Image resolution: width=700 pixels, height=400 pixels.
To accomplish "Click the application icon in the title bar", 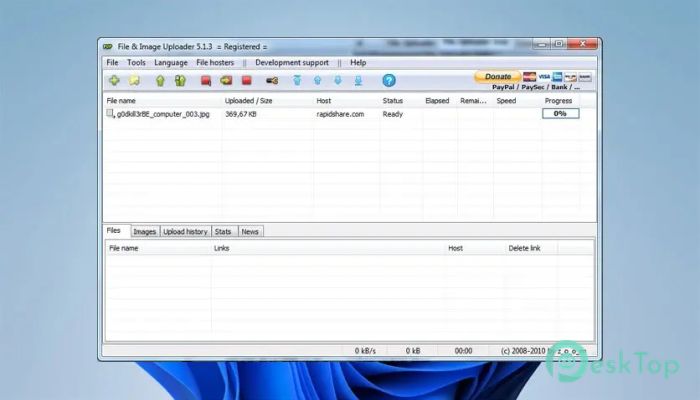I will 108,46.
